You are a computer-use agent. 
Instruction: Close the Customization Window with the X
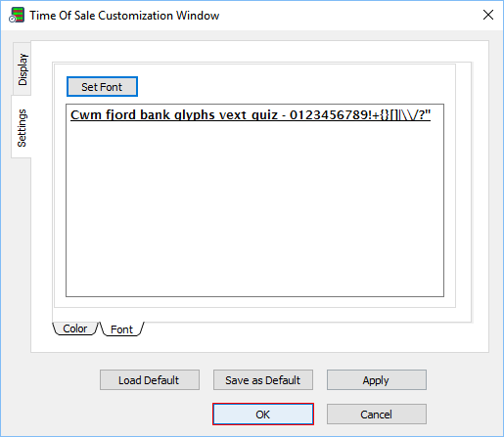(488, 15)
